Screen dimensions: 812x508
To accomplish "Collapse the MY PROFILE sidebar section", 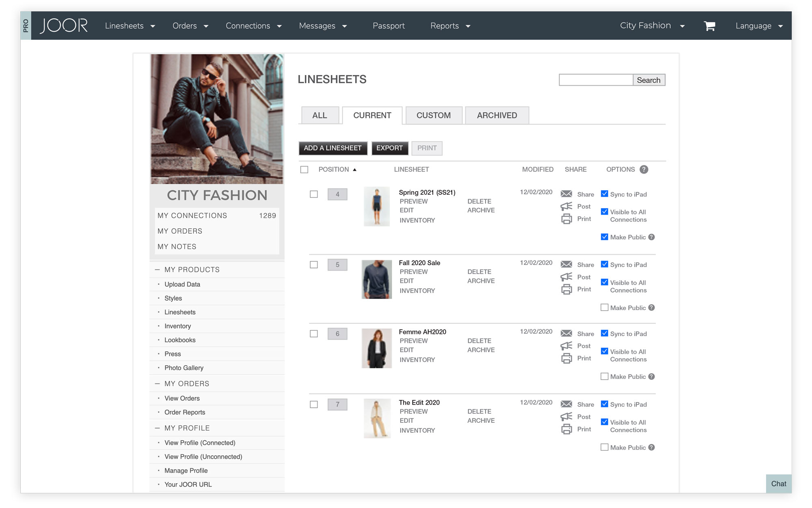I will pyautogui.click(x=157, y=428).
